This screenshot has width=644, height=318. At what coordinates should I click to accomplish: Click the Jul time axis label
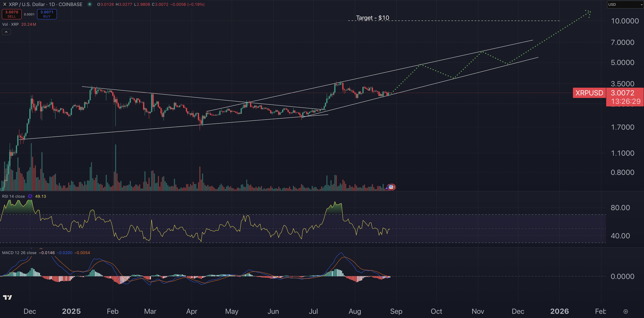tap(313, 311)
